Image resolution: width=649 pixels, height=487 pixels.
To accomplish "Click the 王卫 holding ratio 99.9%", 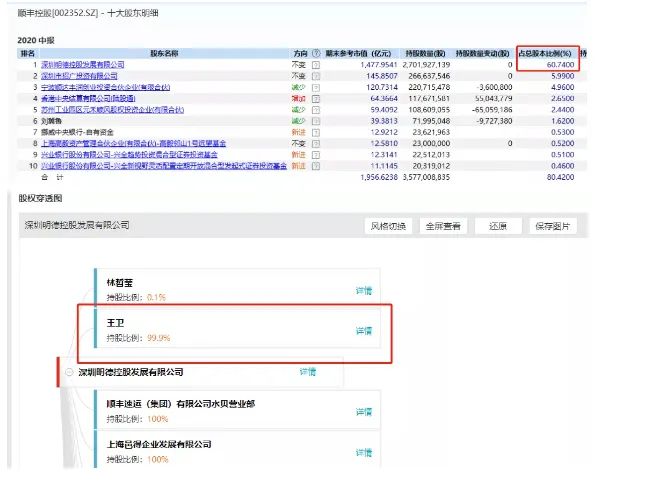I will [x=159, y=338].
